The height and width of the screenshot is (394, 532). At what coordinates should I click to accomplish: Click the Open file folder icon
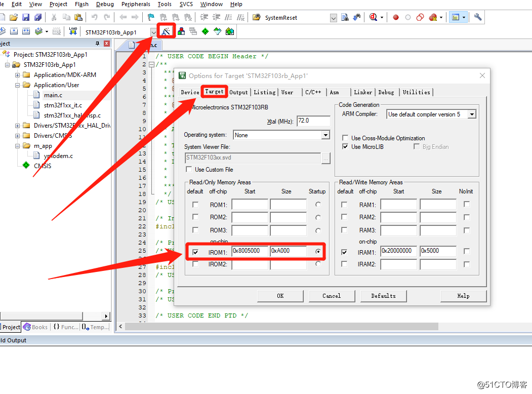pyautogui.click(x=14, y=17)
